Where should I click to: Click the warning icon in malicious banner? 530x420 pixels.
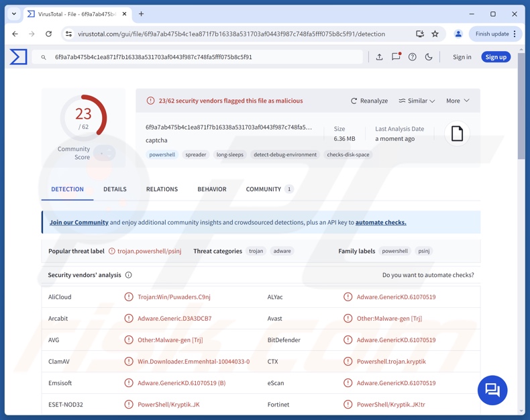click(150, 101)
